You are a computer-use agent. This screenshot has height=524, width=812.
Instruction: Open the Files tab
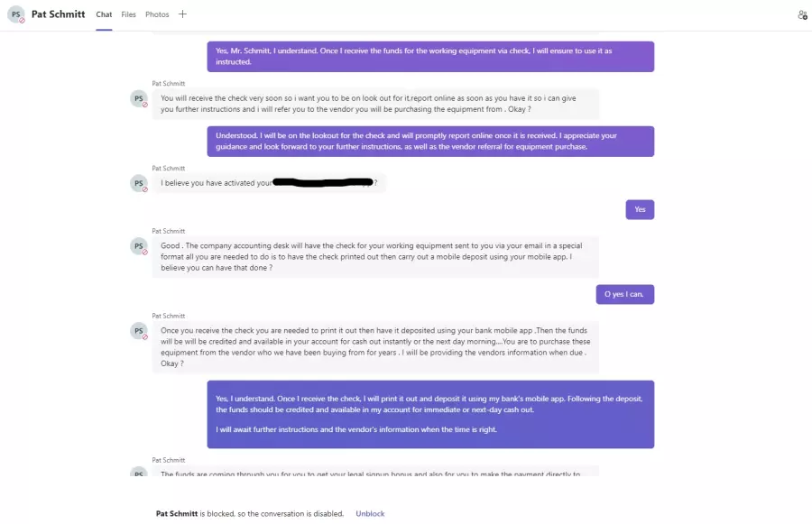click(x=128, y=14)
